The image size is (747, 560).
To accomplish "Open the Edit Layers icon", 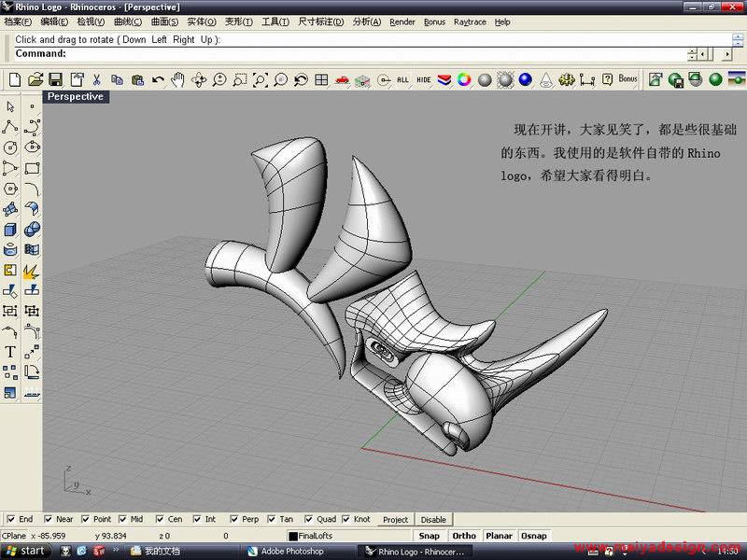I will point(443,80).
